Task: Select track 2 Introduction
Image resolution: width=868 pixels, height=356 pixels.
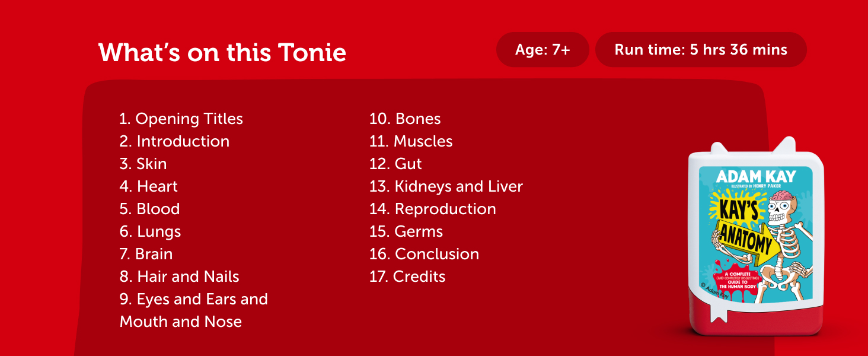Action: (x=174, y=141)
